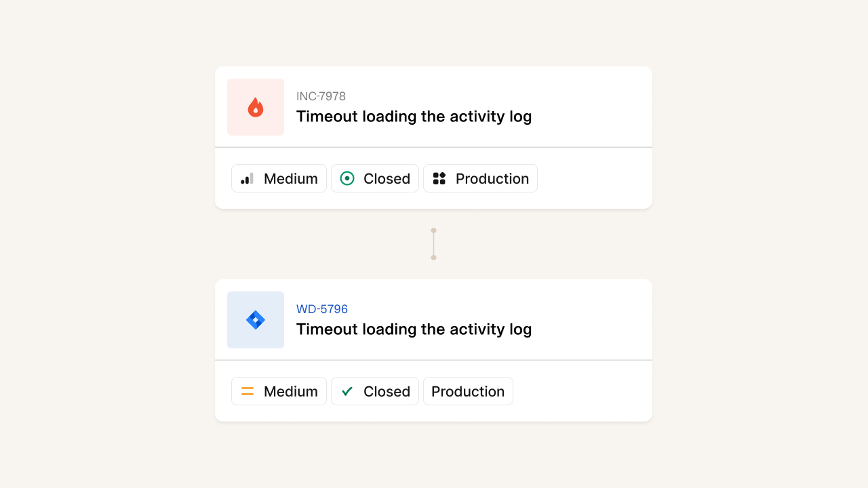Toggle the Closed status on the Jira card
The image size is (868, 488).
[x=374, y=391]
